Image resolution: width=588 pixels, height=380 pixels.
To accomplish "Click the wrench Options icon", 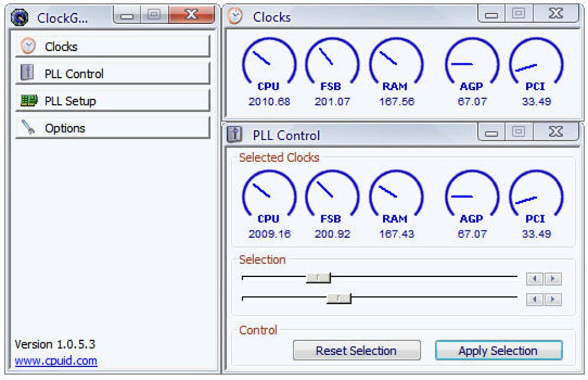I will click(x=28, y=127).
